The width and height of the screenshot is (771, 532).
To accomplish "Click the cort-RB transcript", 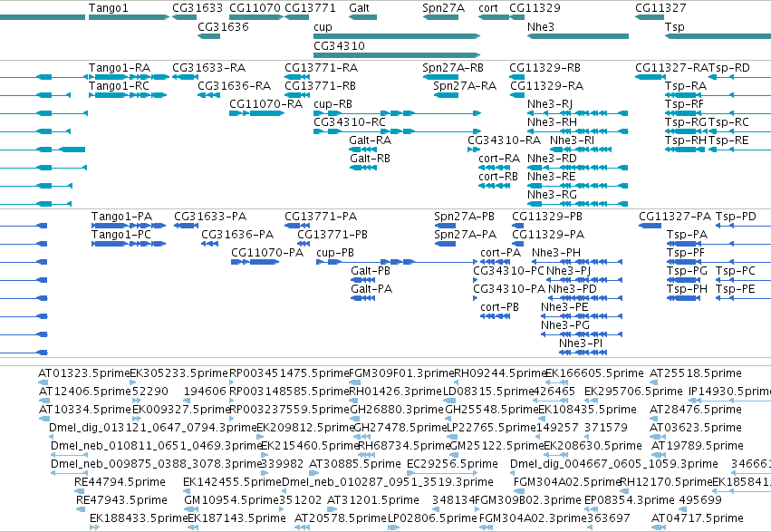I will [x=494, y=186].
